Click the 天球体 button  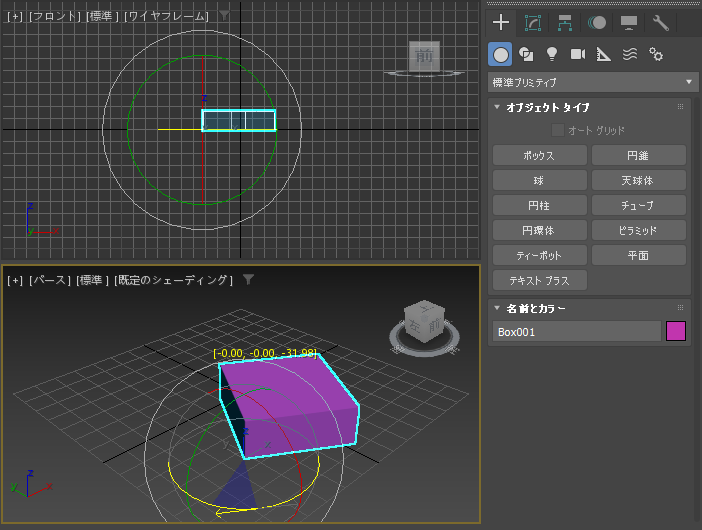click(x=639, y=180)
